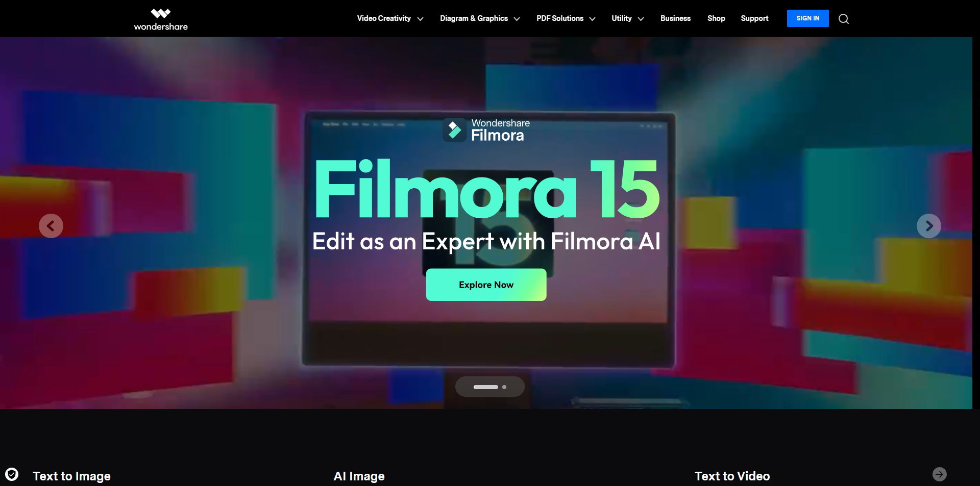The width and height of the screenshot is (980, 486).
Task: Click the Filmora diamond logo in banner
Action: 454,130
